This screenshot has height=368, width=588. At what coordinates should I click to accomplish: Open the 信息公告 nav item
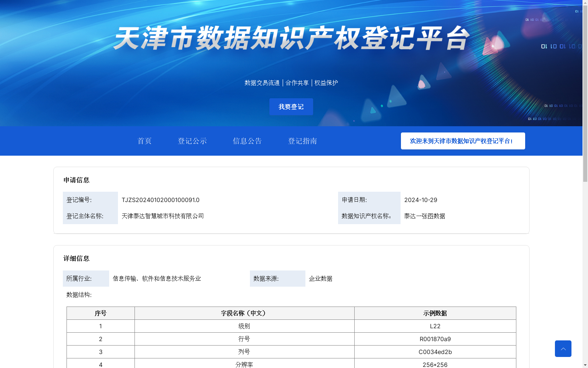247,141
